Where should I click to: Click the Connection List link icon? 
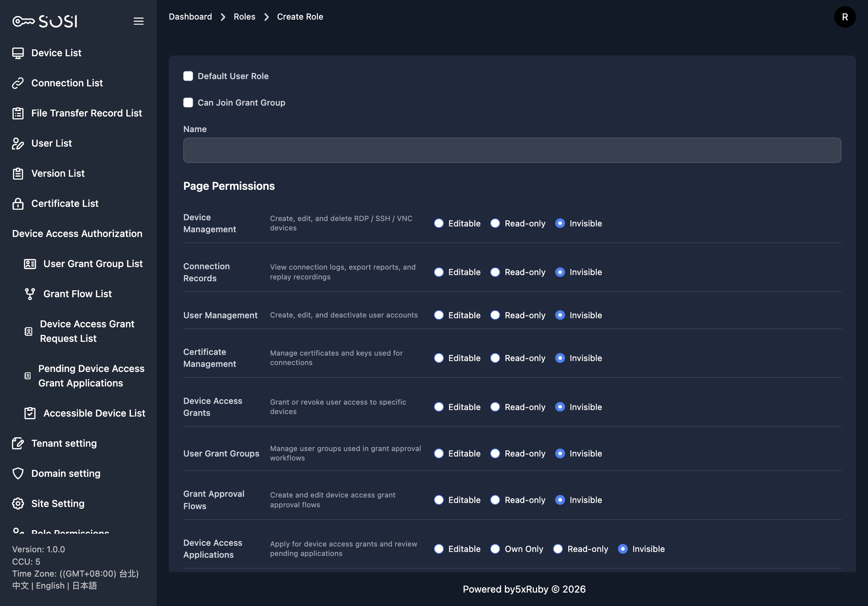[x=18, y=83]
